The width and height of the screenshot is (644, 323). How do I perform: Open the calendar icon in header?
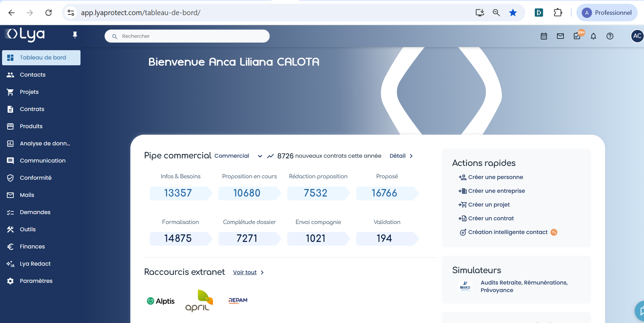(544, 36)
